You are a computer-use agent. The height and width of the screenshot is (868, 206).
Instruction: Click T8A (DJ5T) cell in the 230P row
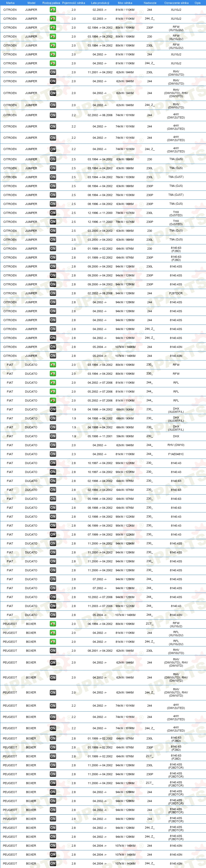[176, 195]
